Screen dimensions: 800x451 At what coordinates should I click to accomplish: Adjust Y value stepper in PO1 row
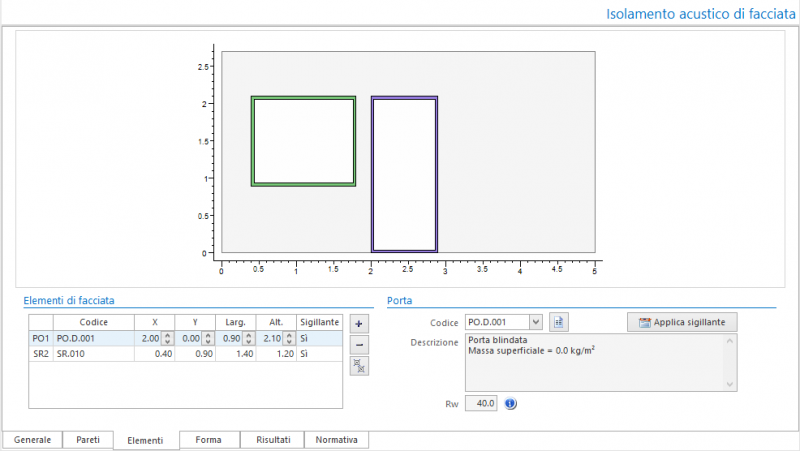point(208,338)
